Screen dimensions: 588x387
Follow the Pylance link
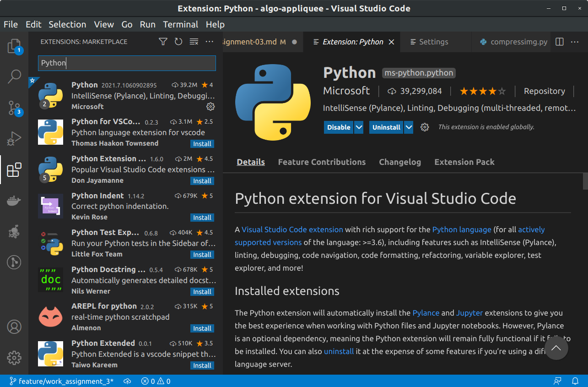point(426,313)
